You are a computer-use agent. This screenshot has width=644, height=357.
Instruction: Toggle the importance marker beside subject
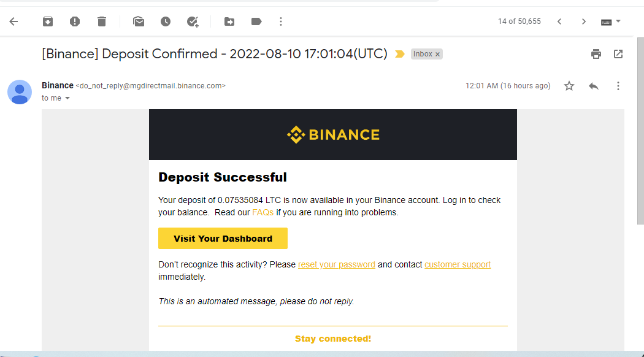click(400, 54)
